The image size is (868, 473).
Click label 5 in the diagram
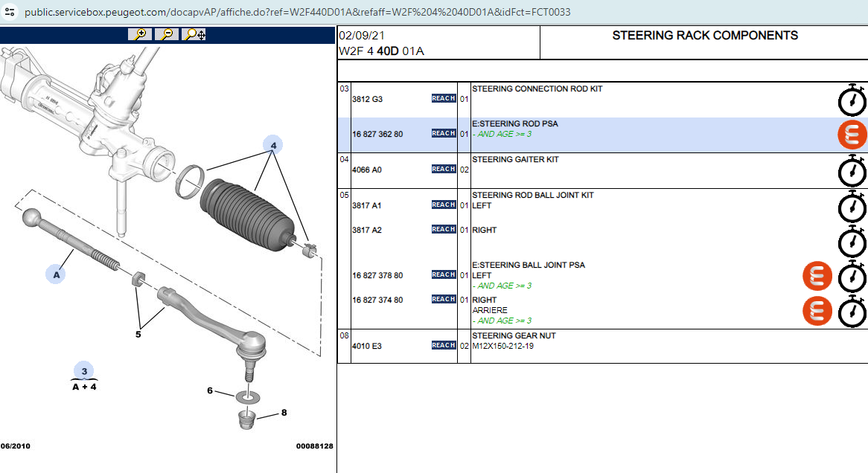pyautogui.click(x=138, y=334)
